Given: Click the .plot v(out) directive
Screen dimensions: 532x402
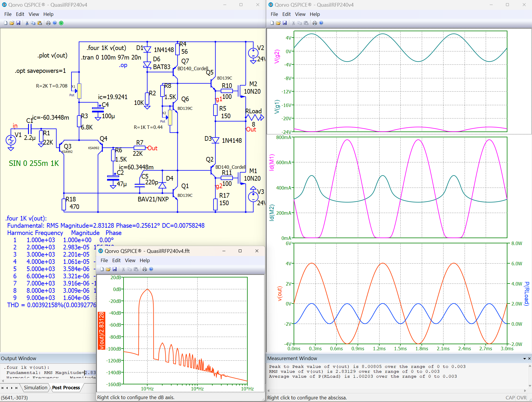Looking at the screenshot, I should (52, 55).
